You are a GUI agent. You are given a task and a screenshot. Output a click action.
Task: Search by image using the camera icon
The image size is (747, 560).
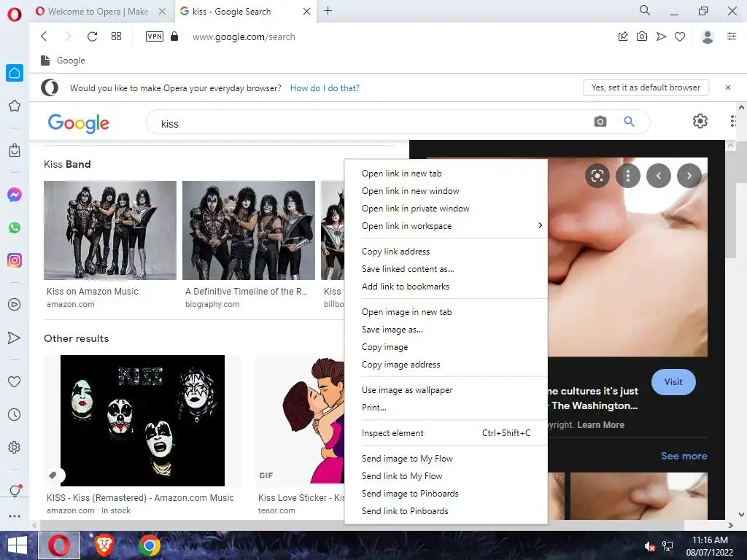pos(600,122)
